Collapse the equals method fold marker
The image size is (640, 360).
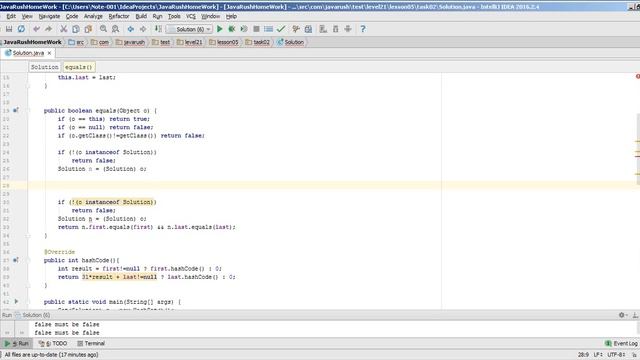coord(28,110)
